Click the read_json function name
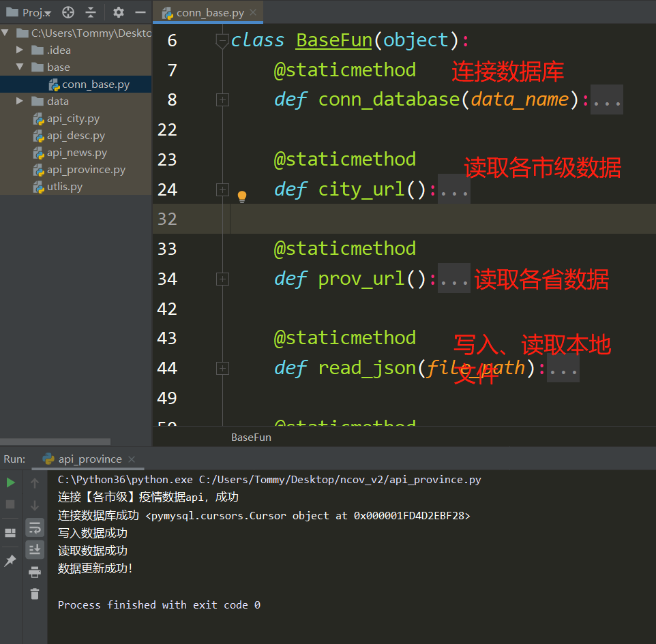Viewport: 656px width, 644px height. 367,368
